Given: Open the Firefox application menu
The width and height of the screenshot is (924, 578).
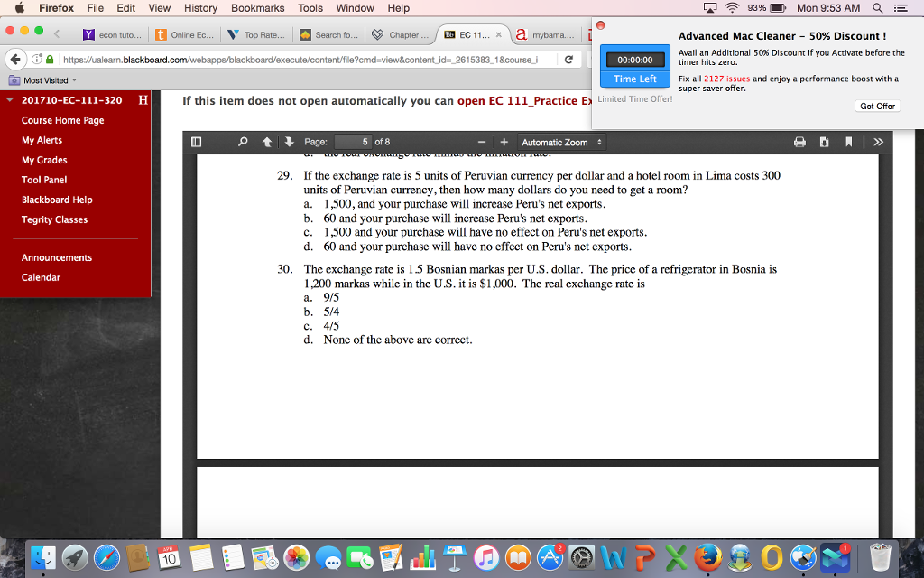Looking at the screenshot, I should tap(57, 8).
